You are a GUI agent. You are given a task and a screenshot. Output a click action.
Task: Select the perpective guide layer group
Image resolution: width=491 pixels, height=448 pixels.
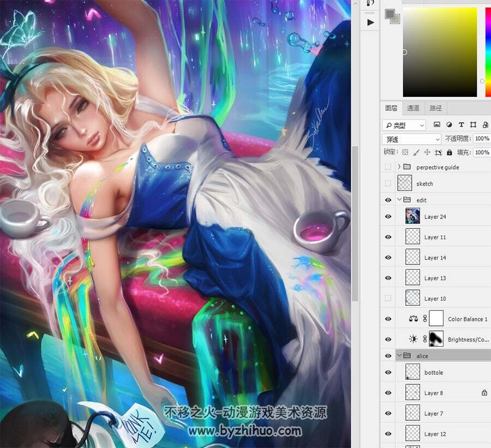(x=438, y=167)
